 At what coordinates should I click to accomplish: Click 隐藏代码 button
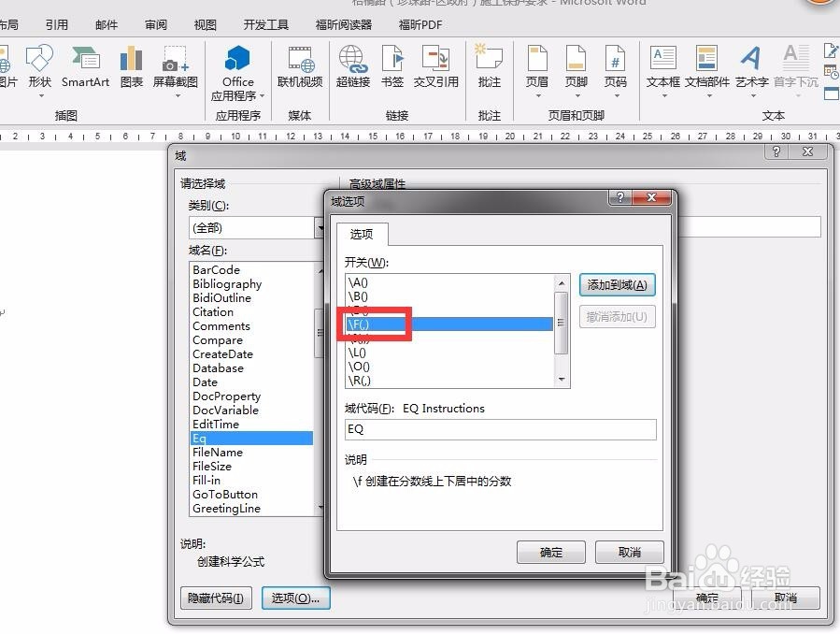[216, 598]
